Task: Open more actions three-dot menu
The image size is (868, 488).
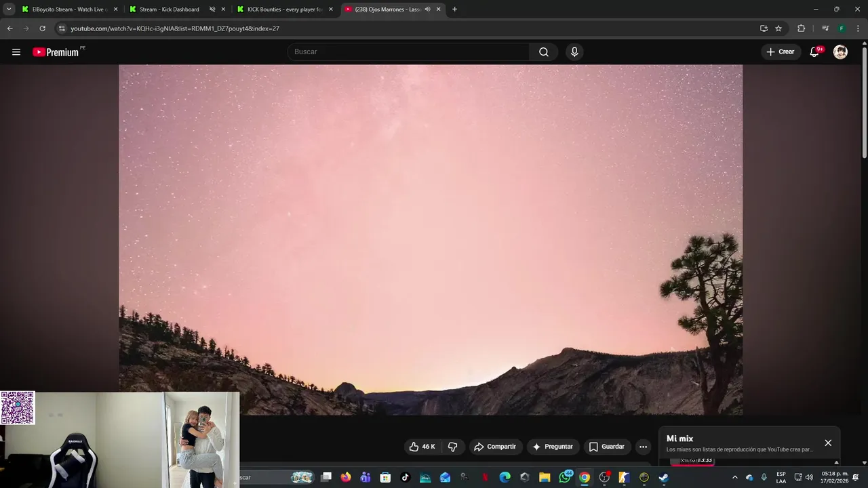Action: coord(643,447)
